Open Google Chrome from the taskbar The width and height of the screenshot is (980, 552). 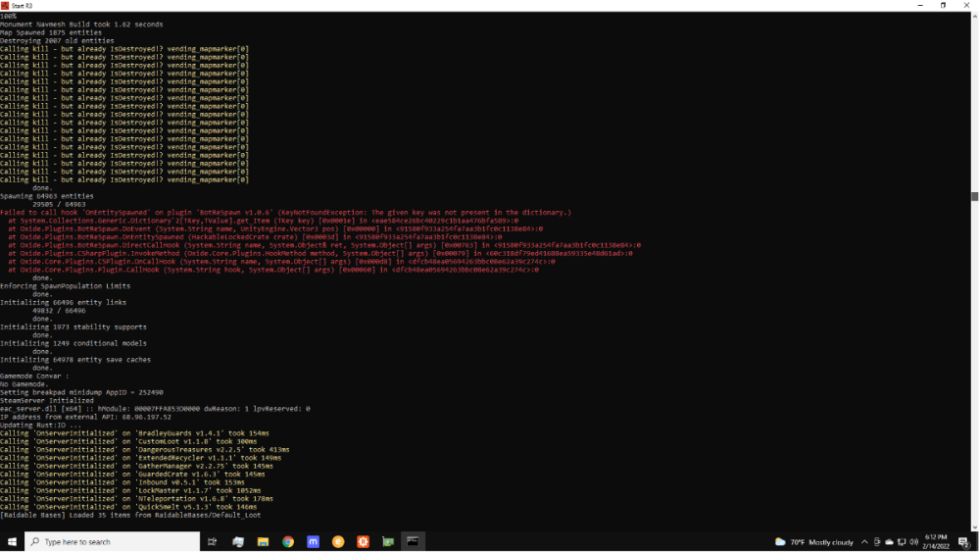[x=288, y=541]
